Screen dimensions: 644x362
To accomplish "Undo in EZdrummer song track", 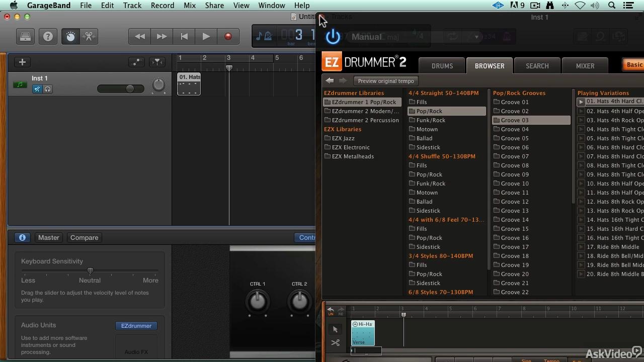I will tap(331, 311).
